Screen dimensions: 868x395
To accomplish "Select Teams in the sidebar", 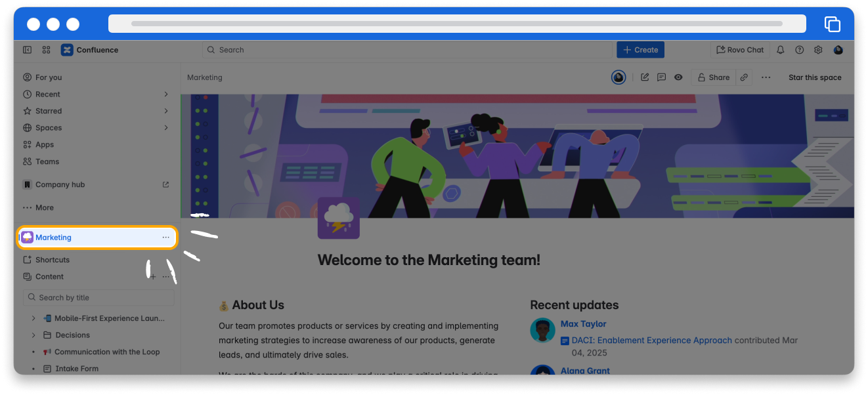I will pos(47,161).
